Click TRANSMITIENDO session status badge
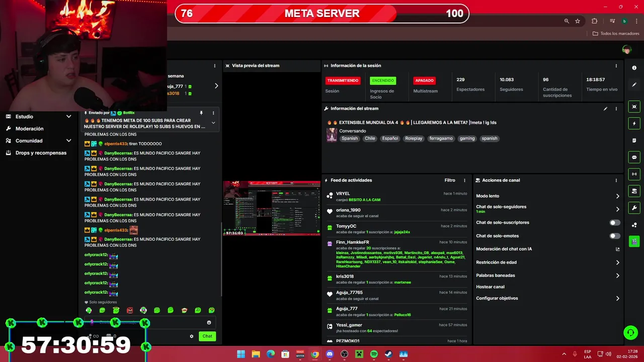The image size is (644, 362). coord(343,80)
